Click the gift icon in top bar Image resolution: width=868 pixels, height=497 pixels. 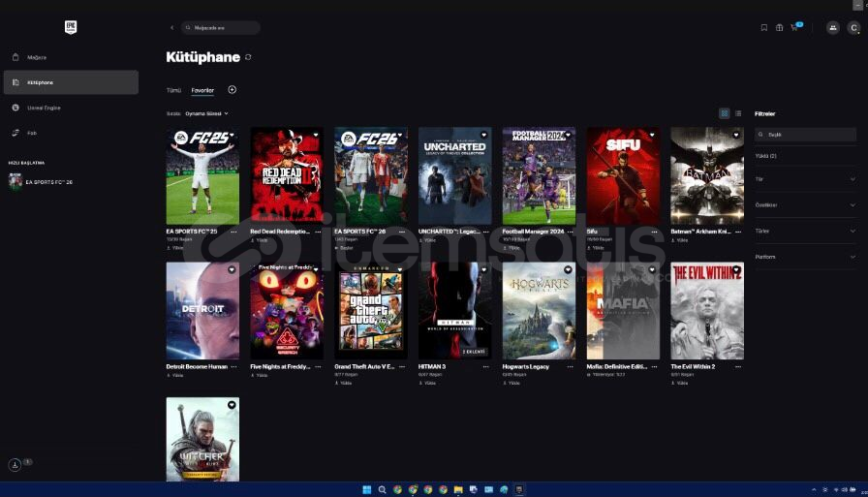point(779,28)
